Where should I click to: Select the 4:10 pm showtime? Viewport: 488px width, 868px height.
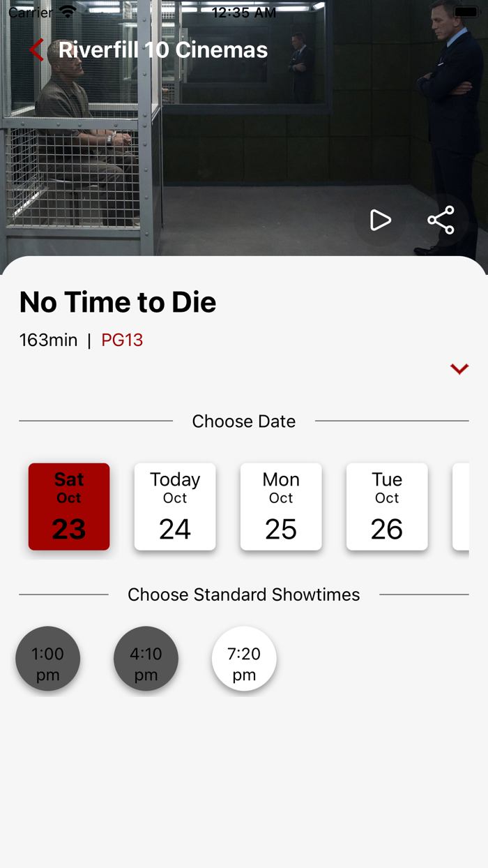(146, 659)
